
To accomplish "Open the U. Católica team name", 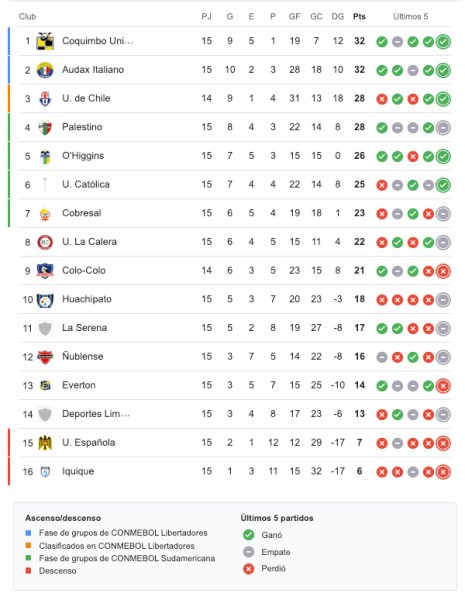I will (x=86, y=184).
